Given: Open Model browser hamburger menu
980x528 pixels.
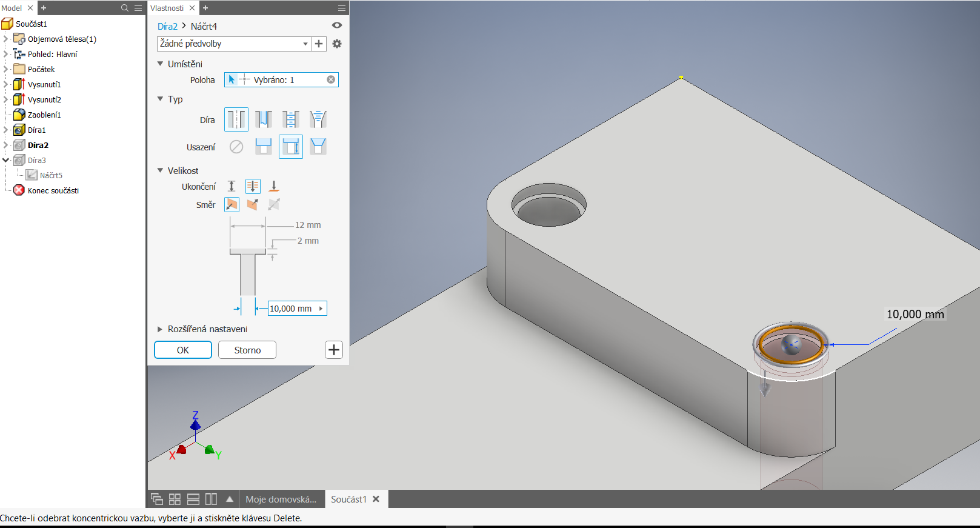Looking at the screenshot, I should tap(138, 8).
